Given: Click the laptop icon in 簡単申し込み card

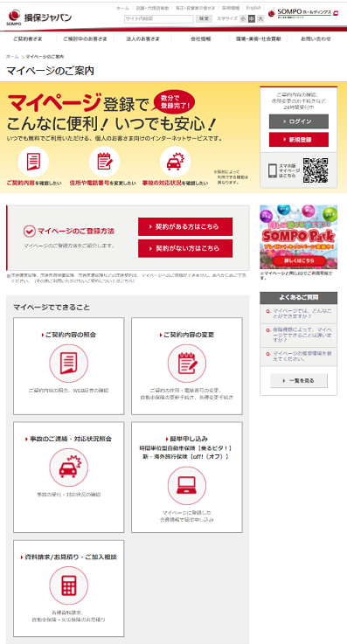Looking at the screenshot, I should coord(187,486).
